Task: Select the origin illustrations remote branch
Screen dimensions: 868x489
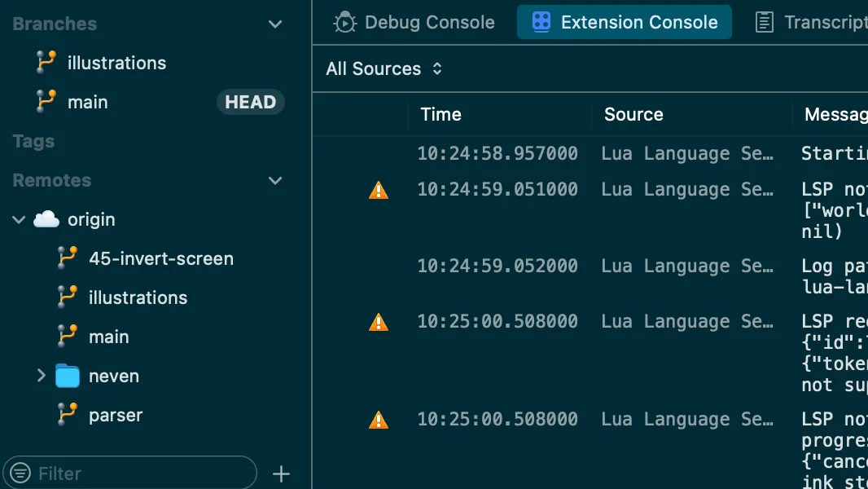Action: pos(138,298)
